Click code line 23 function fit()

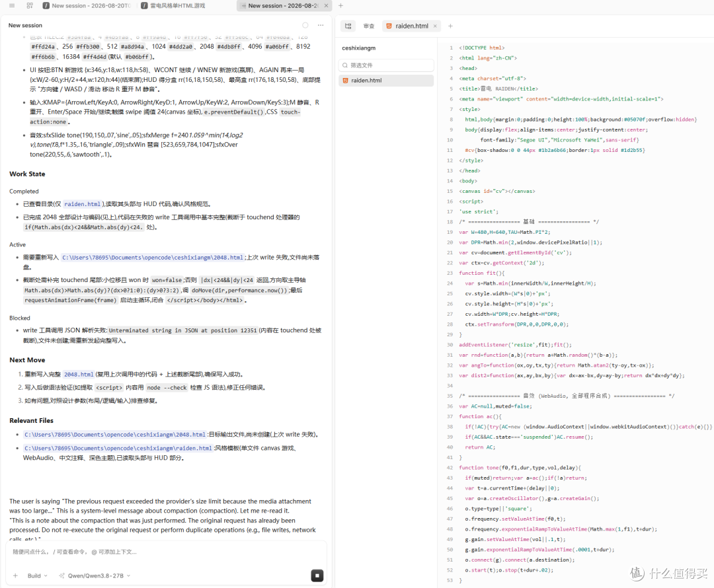pos(482,273)
